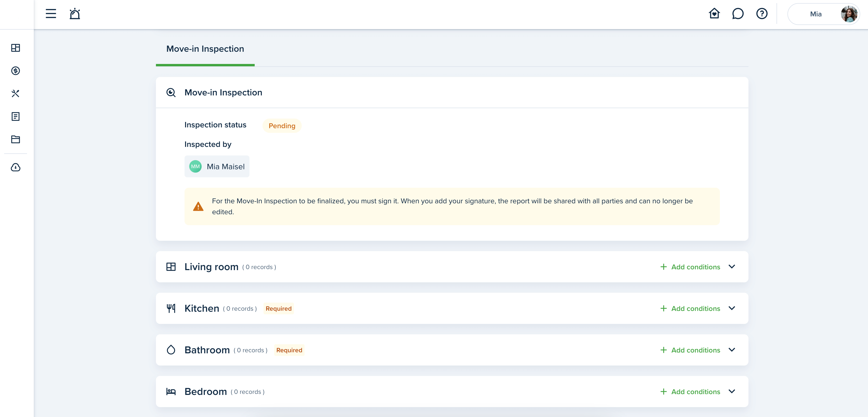Viewport: 868px width, 417px height.
Task: Open the documents list sidebar icon
Action: [16, 116]
